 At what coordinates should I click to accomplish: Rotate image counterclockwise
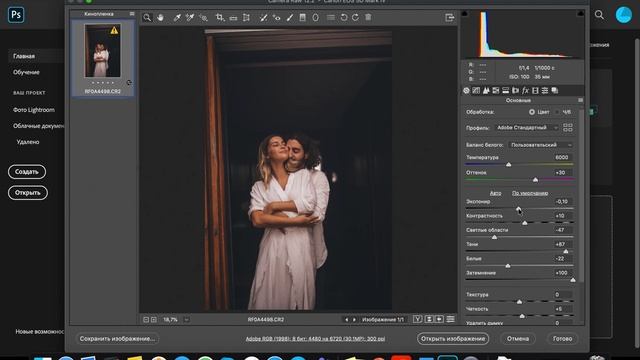(x=344, y=18)
